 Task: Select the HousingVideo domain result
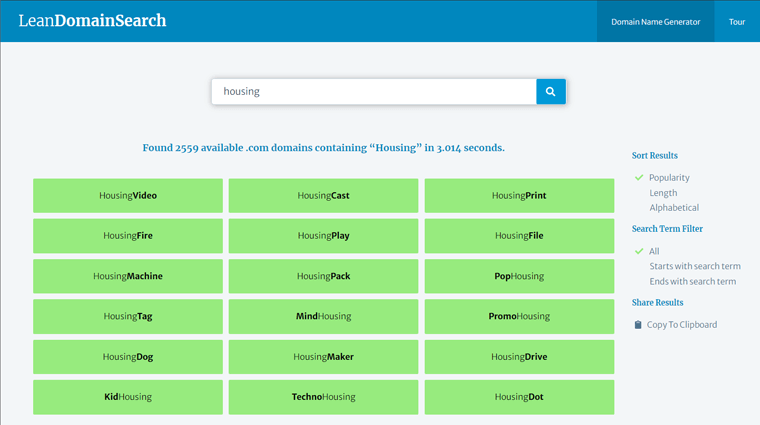(x=128, y=196)
